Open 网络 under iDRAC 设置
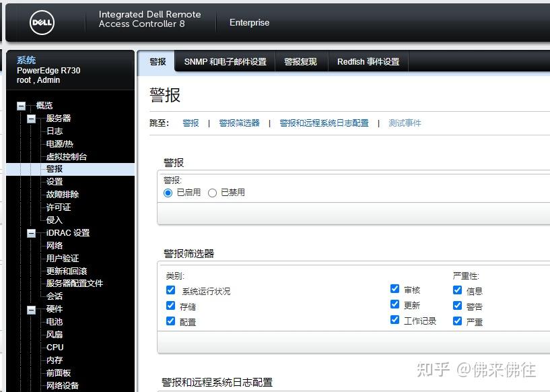550x392 pixels. 55,246
